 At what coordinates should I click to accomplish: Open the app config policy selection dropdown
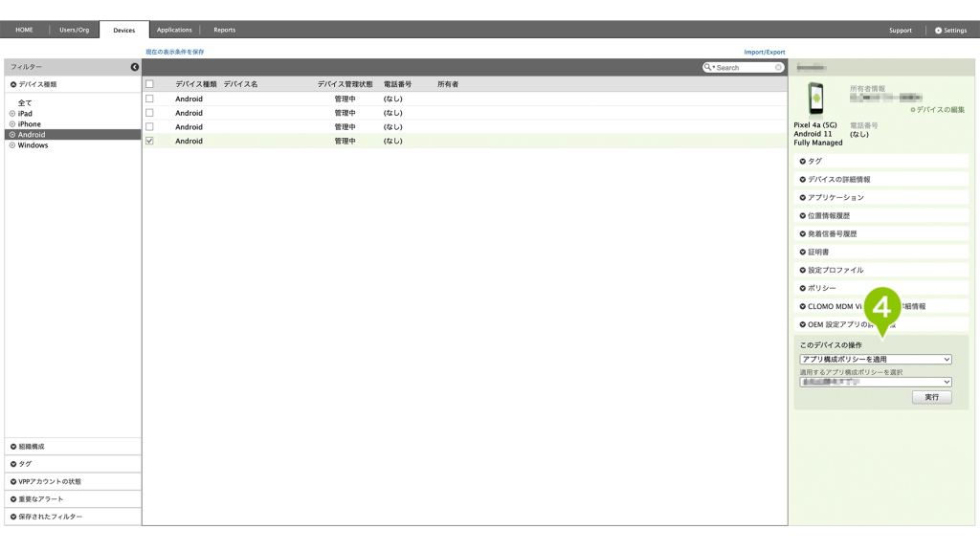pyautogui.click(x=876, y=382)
